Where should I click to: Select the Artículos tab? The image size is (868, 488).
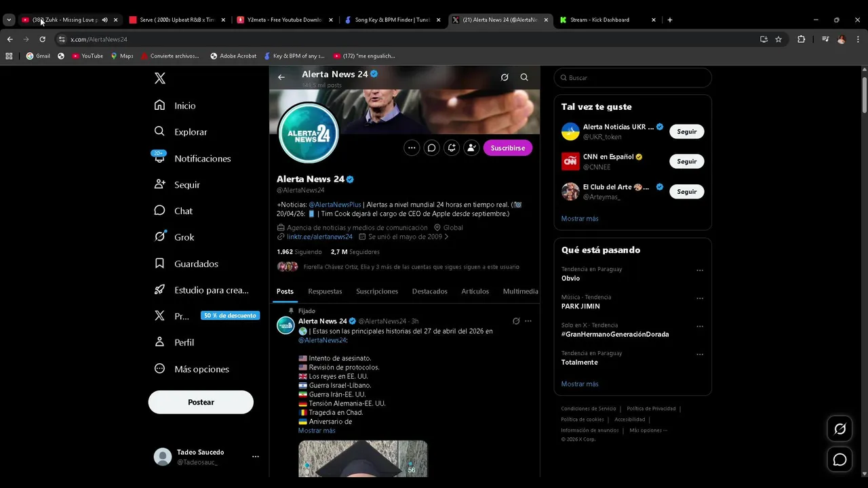pyautogui.click(x=475, y=291)
